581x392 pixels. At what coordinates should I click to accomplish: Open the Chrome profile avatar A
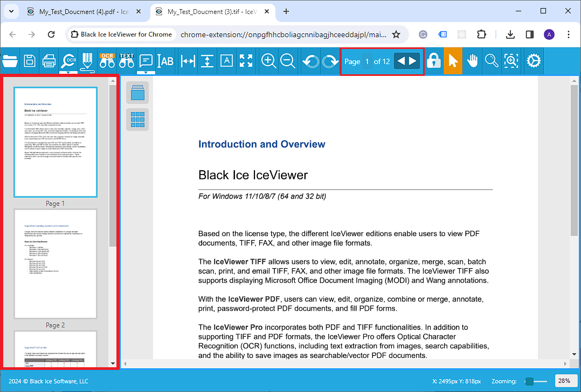549,34
